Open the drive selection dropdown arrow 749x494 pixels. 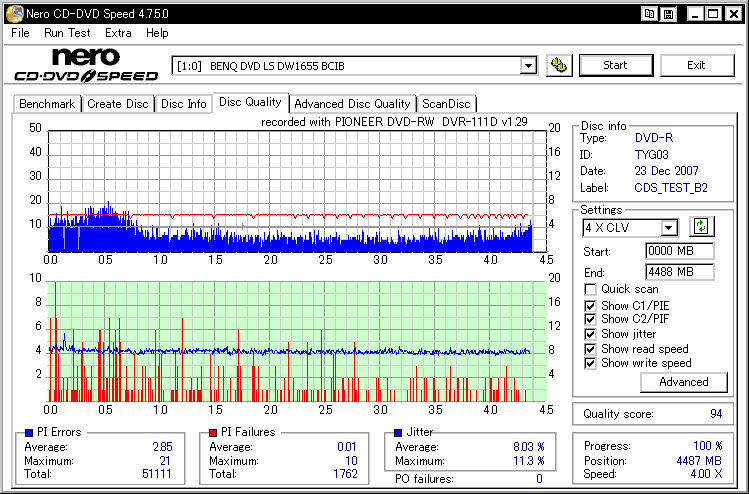tap(528, 65)
